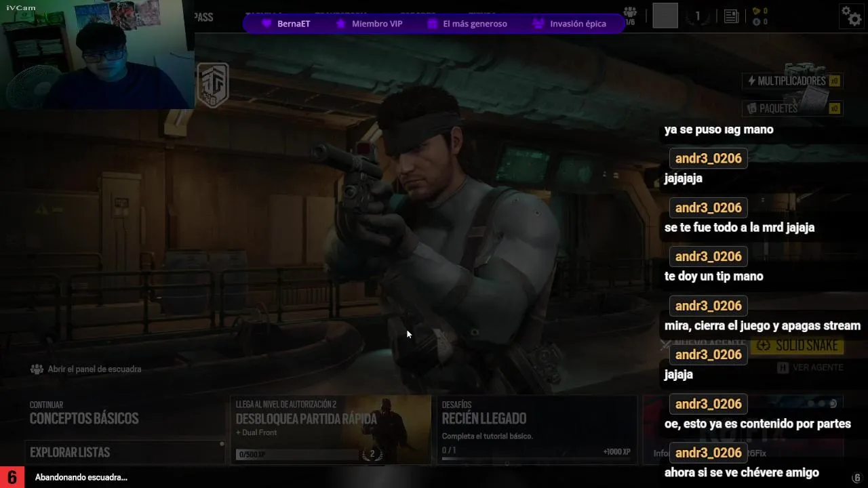The image size is (868, 488).
Task: Click chat message 'ahora si se ve chévere amigo'
Action: pos(741,472)
